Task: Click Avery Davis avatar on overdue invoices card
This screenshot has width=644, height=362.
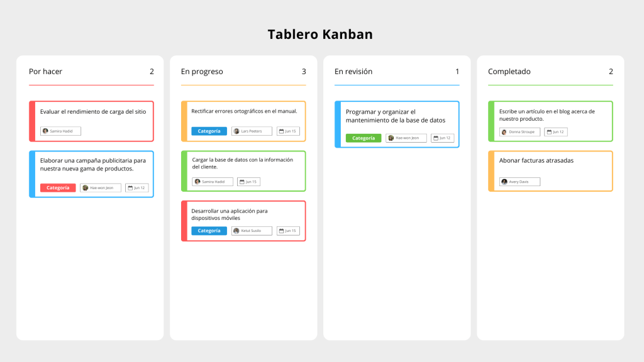Action: tap(504, 182)
